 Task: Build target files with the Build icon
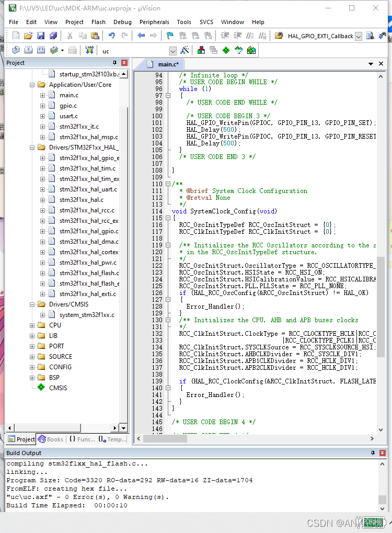click(29, 50)
